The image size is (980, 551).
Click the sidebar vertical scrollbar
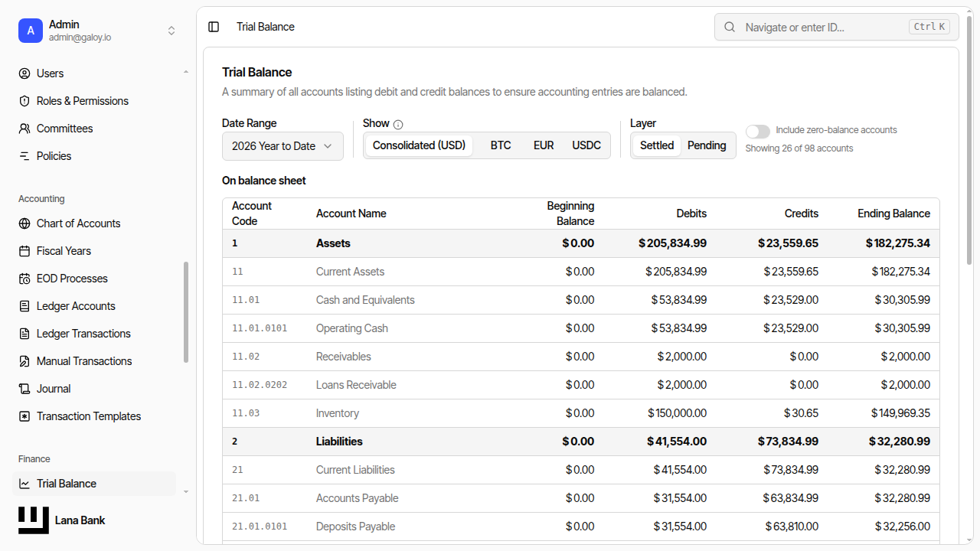(185, 312)
